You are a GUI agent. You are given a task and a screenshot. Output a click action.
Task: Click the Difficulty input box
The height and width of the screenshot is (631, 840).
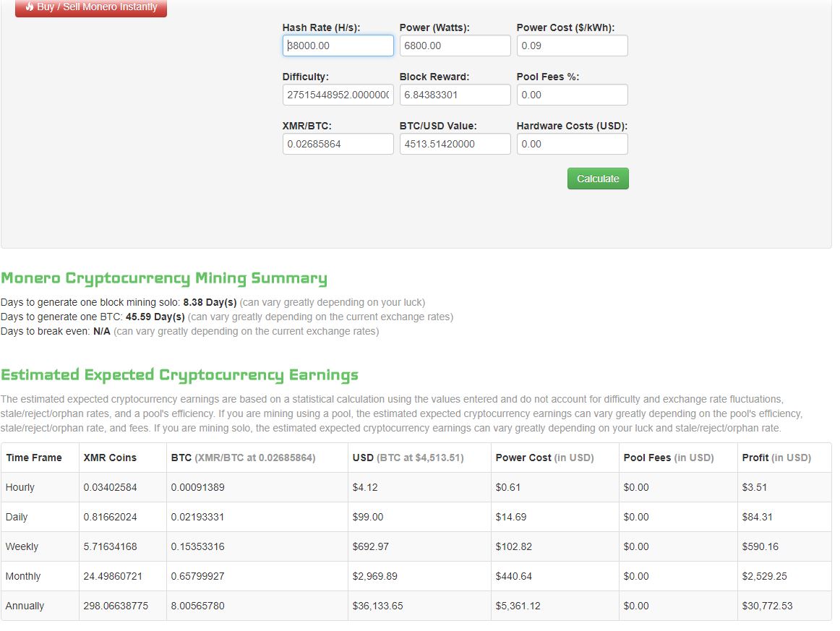338,95
